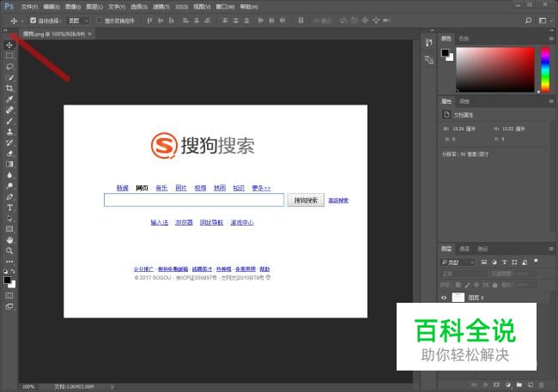Click the search icon in options bar
This screenshot has height=392, width=558.
[x=529, y=21]
